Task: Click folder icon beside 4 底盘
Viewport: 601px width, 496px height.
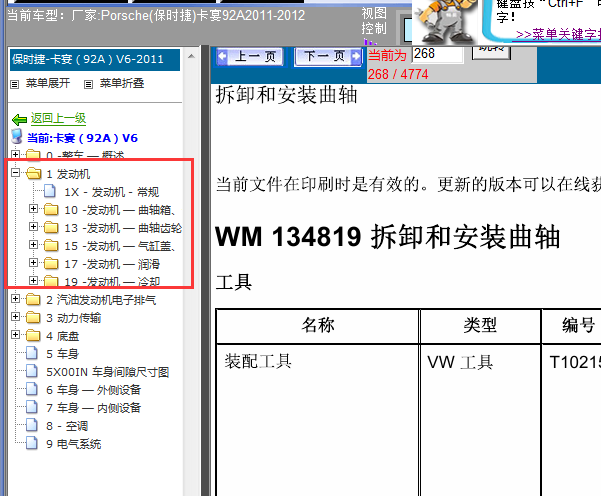Action: coord(33,335)
